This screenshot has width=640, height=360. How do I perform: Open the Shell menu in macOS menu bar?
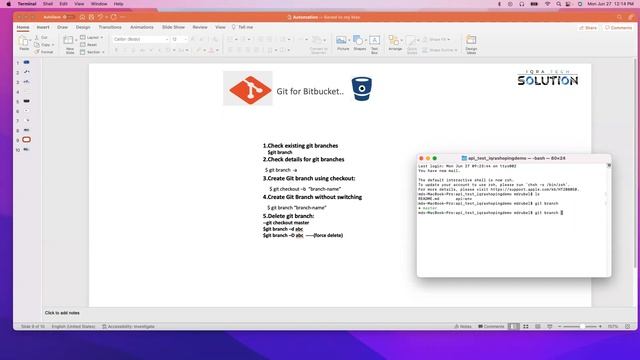click(x=48, y=4)
